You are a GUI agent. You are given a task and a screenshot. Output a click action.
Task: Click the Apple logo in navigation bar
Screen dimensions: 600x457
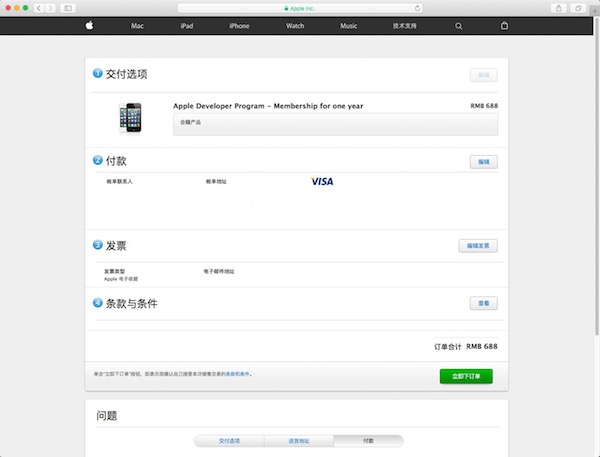click(x=88, y=26)
